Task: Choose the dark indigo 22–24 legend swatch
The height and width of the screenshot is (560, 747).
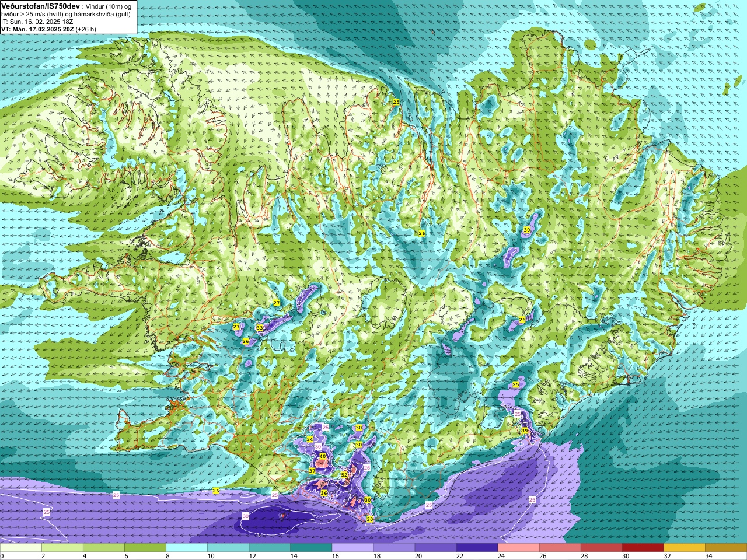Action: click(x=477, y=548)
